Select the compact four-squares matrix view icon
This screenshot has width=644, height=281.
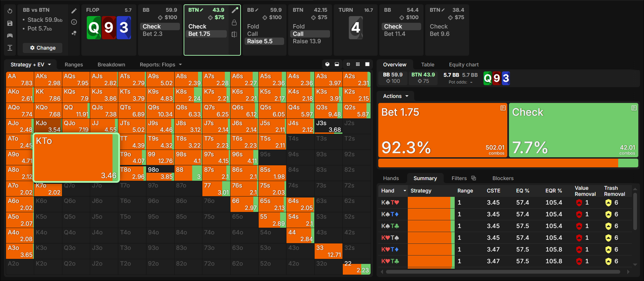[x=348, y=64]
